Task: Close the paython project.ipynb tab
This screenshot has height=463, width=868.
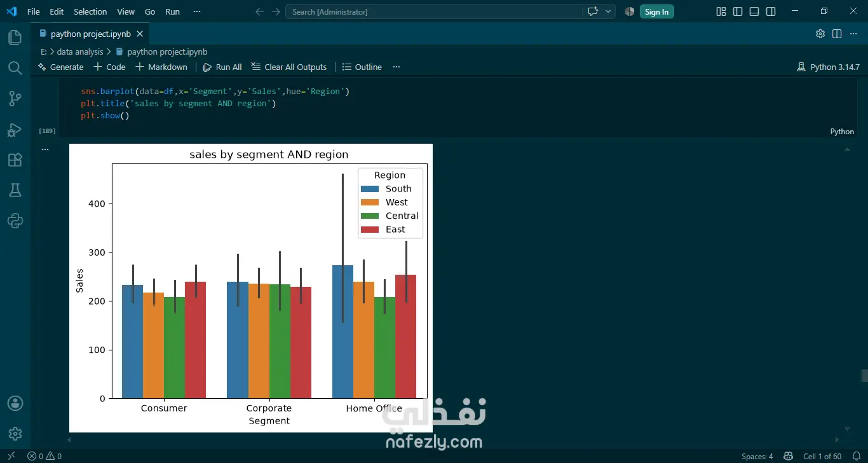Action: [x=140, y=34]
